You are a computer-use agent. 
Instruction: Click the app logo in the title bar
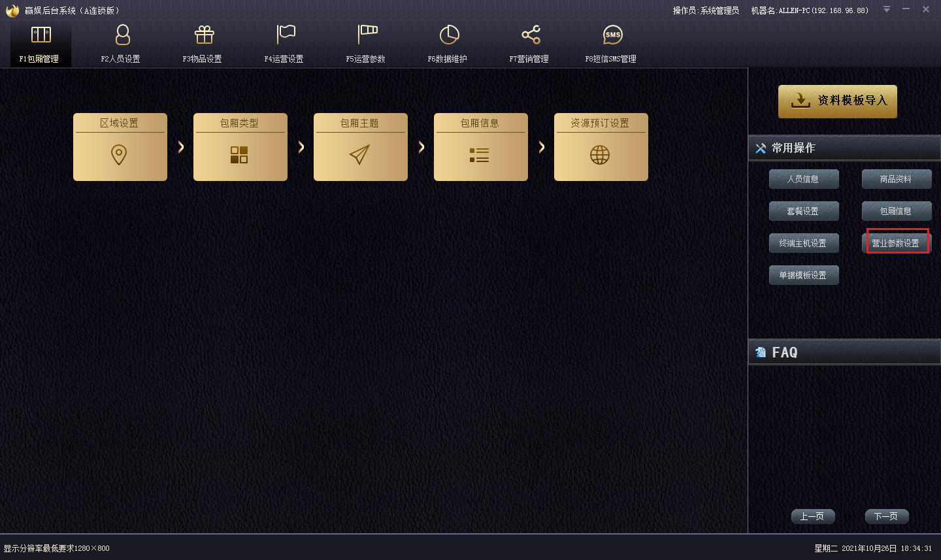pos(12,10)
